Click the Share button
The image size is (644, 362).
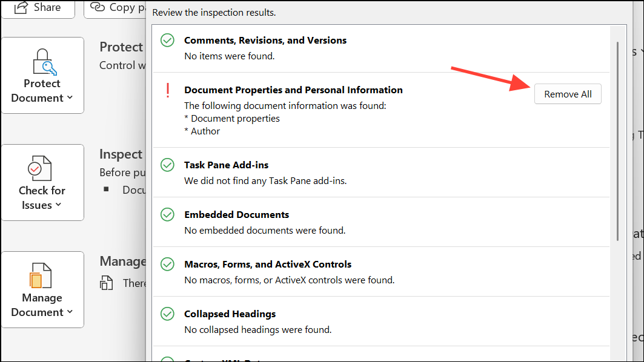pyautogui.click(x=38, y=7)
